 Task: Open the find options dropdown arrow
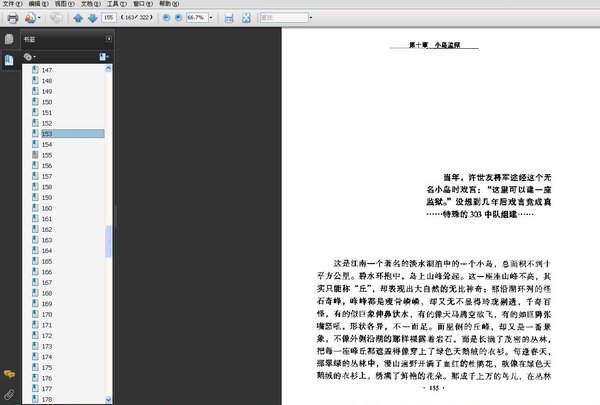point(310,18)
